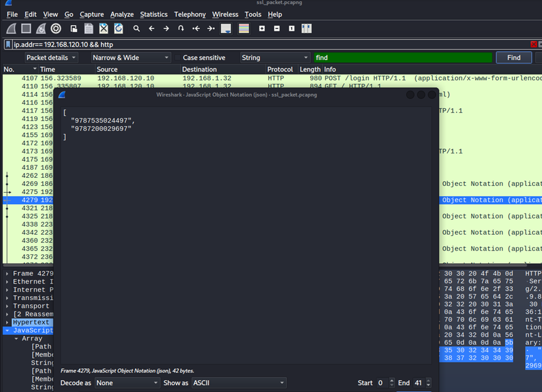Zoom out main window text
Screen dimensions: 542x392
(x=277, y=28)
